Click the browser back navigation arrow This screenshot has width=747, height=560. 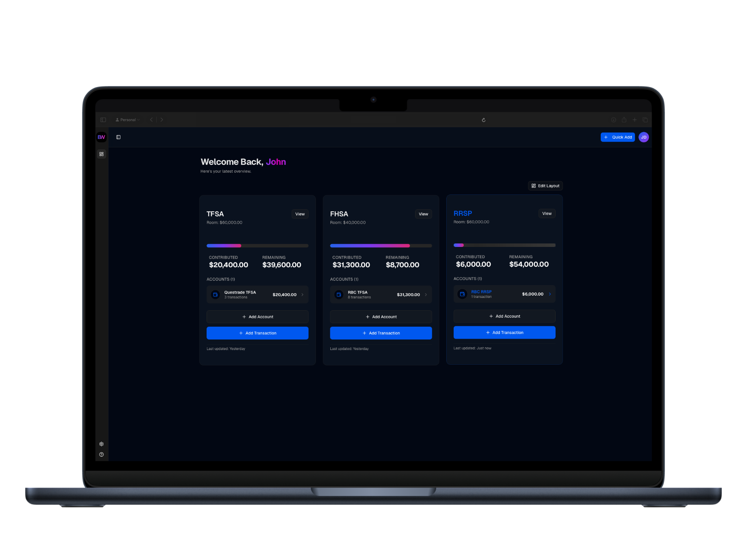click(151, 120)
